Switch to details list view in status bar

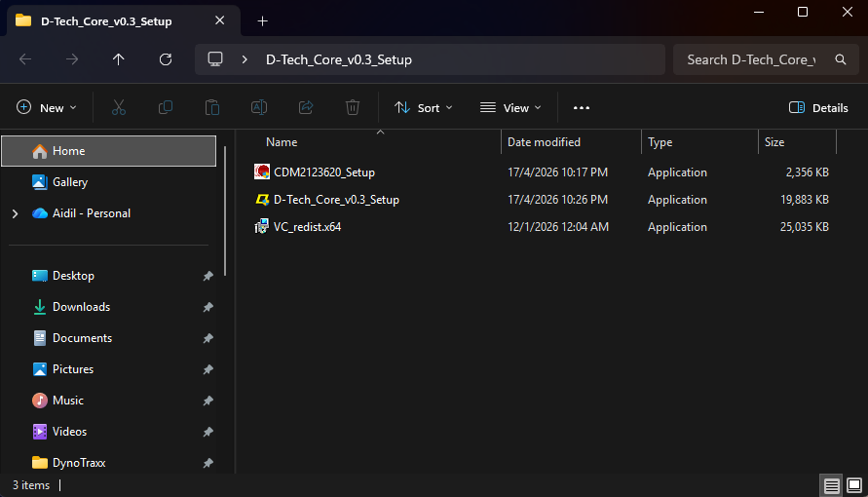(831, 485)
